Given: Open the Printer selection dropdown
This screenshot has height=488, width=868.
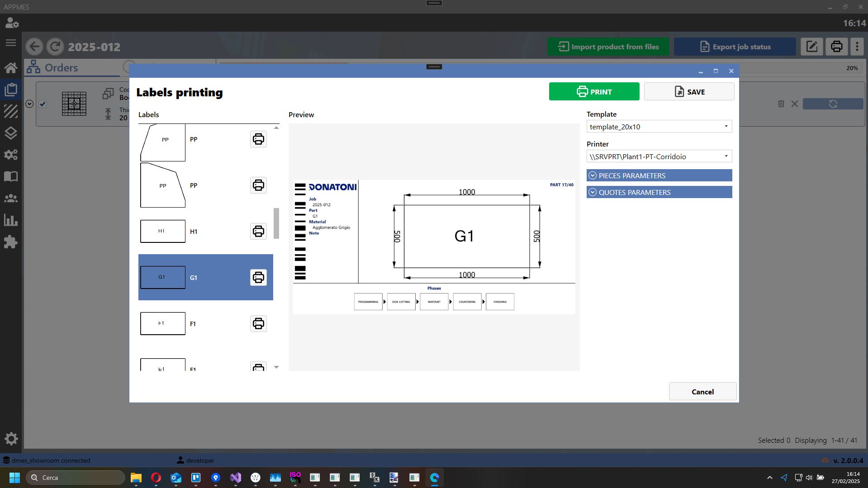Looking at the screenshot, I should (659, 156).
